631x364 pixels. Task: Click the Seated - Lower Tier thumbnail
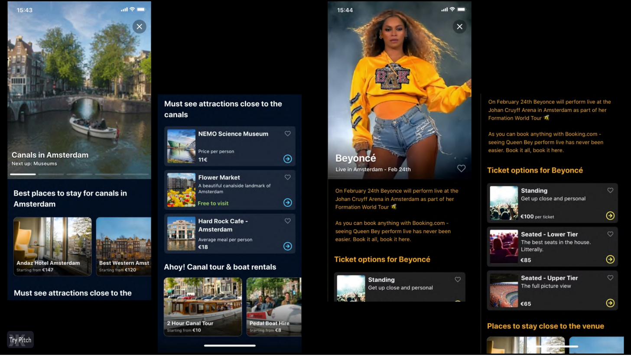[x=504, y=247]
